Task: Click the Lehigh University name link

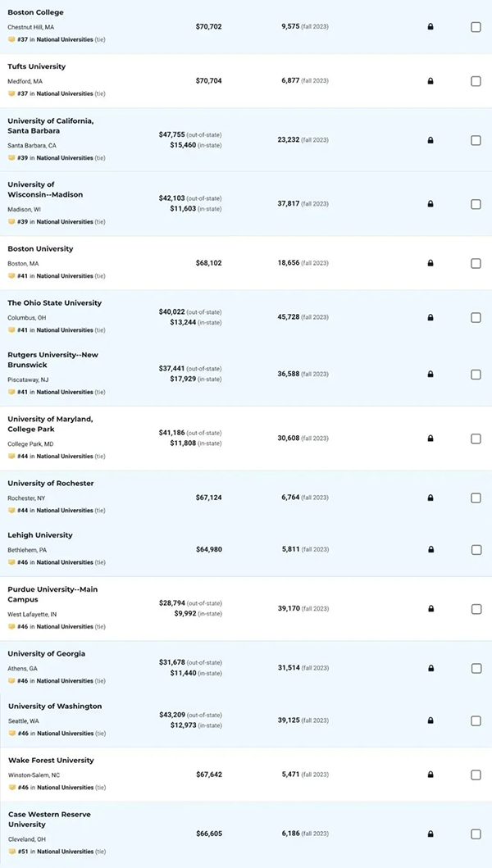Action: (x=40, y=535)
